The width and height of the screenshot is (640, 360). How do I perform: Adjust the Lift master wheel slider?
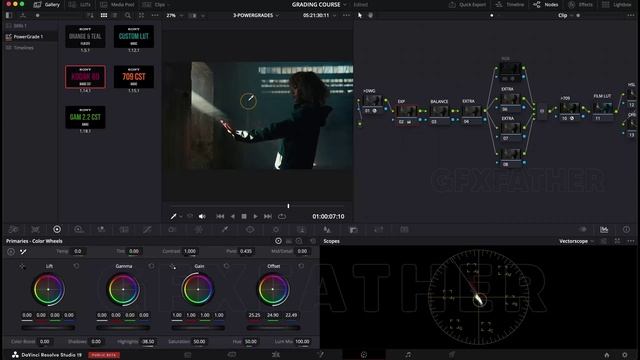48,327
